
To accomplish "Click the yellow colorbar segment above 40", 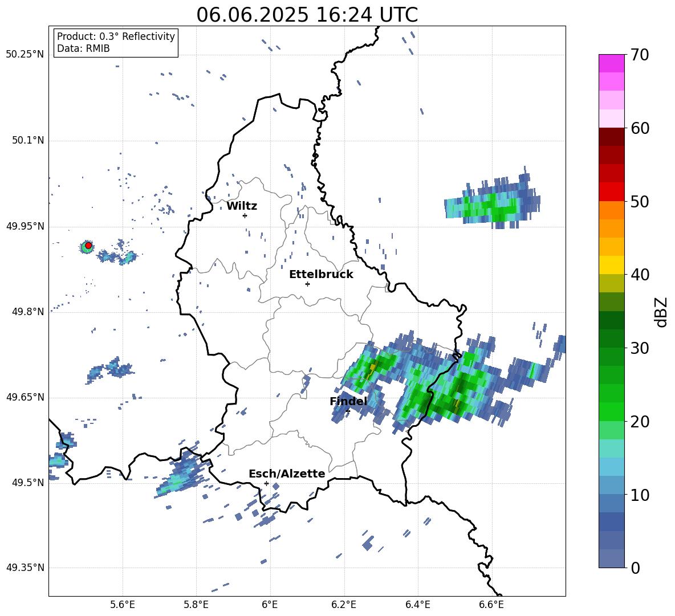I will (611, 265).
